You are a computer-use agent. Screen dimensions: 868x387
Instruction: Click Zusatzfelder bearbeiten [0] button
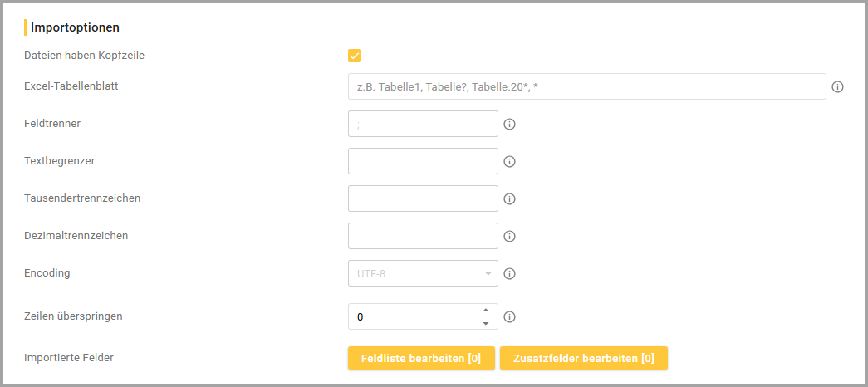[583, 358]
